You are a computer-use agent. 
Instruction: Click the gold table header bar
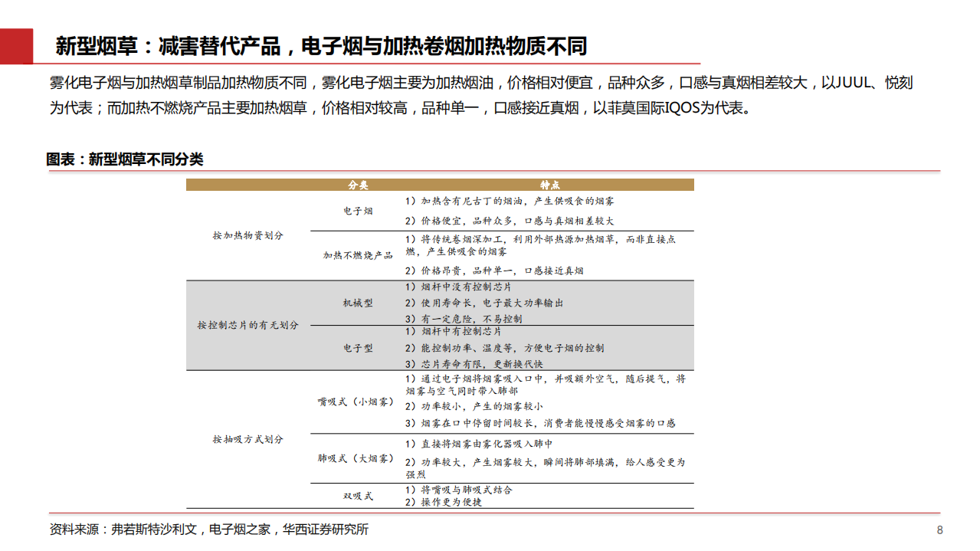tap(441, 184)
